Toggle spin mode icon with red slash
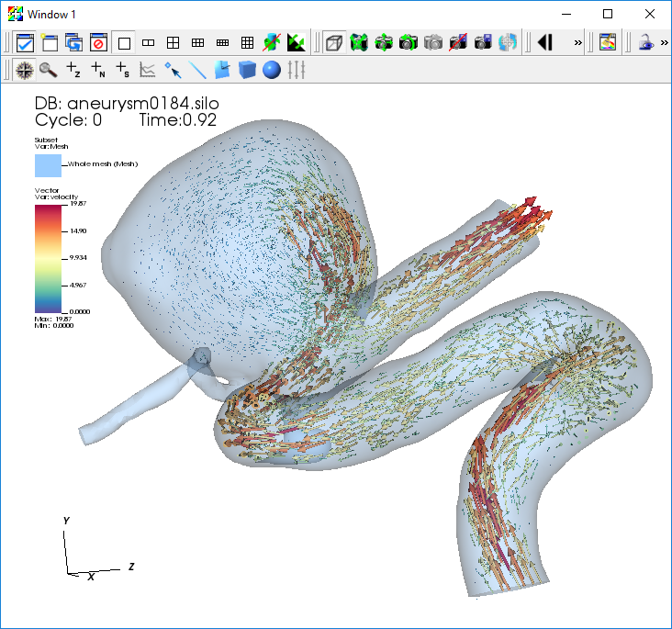Screen dimensions: 672x629 coord(272,42)
